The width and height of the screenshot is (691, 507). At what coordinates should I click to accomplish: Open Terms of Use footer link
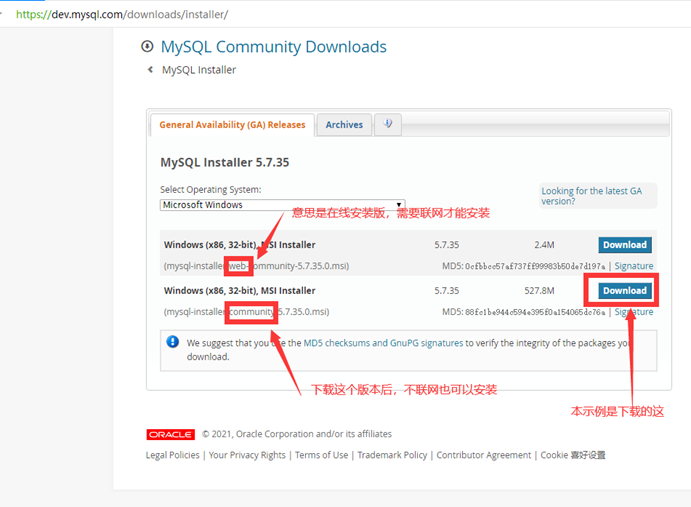[321, 455]
